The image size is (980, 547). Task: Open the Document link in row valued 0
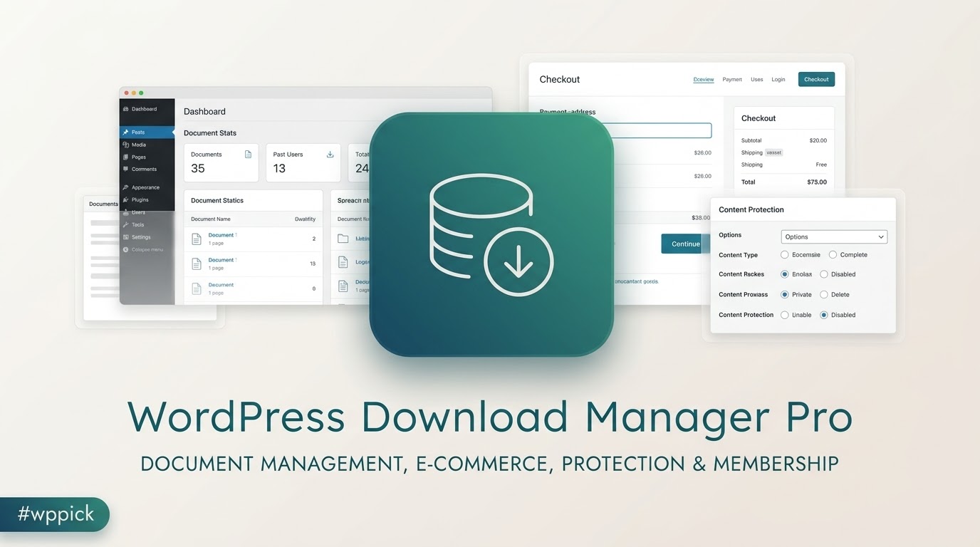221,285
